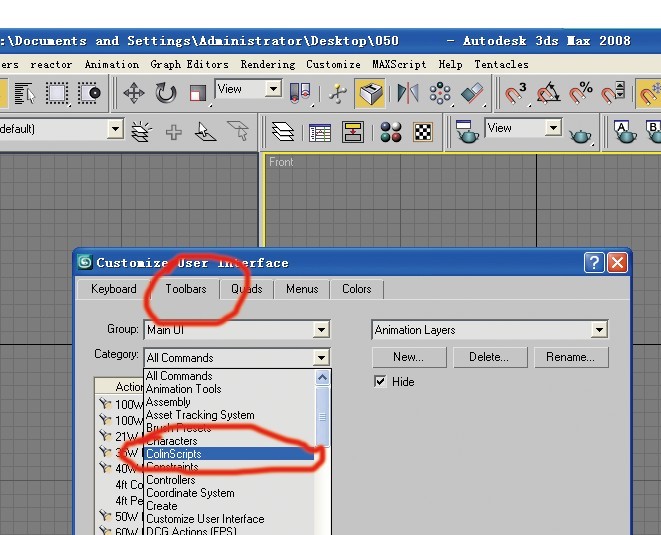Click the Use Pivot Point Center icon

(300, 93)
